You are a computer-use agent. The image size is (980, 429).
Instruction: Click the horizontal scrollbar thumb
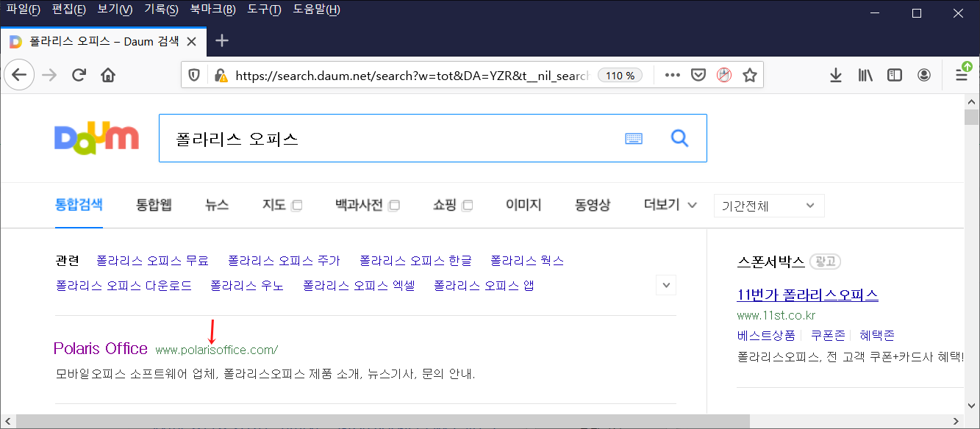[383, 421]
